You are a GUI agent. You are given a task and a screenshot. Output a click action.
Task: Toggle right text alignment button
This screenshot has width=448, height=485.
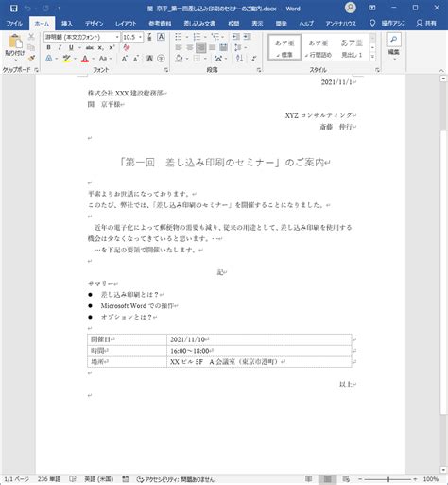point(201,47)
